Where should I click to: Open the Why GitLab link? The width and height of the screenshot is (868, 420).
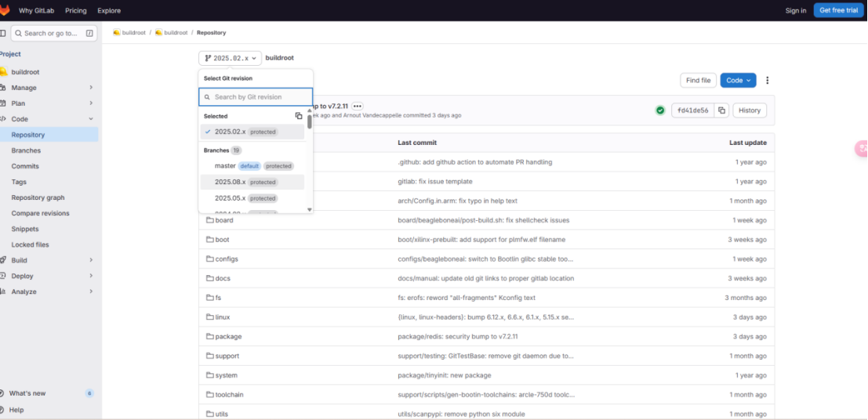[37, 10]
